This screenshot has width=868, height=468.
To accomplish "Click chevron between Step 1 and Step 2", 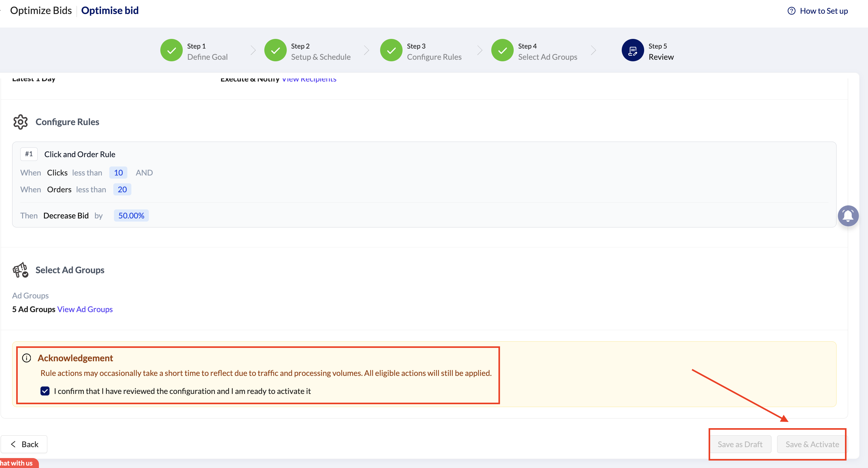I will pyautogui.click(x=253, y=50).
